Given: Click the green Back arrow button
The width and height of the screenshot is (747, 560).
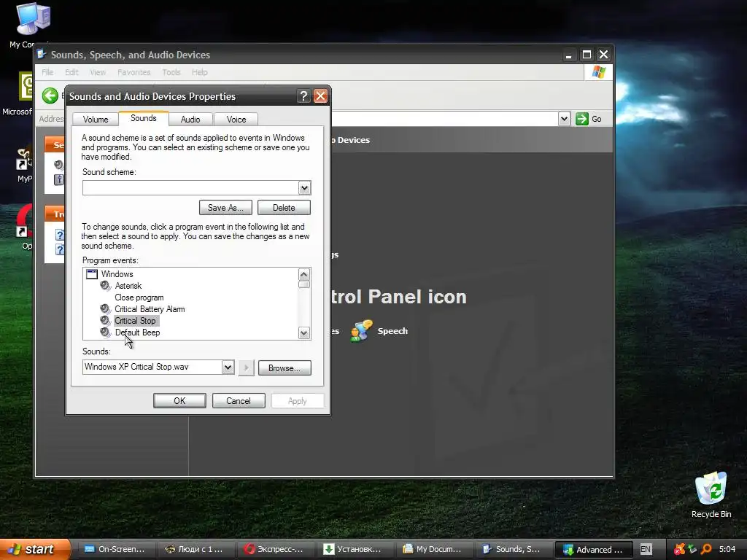Looking at the screenshot, I should click(50, 96).
